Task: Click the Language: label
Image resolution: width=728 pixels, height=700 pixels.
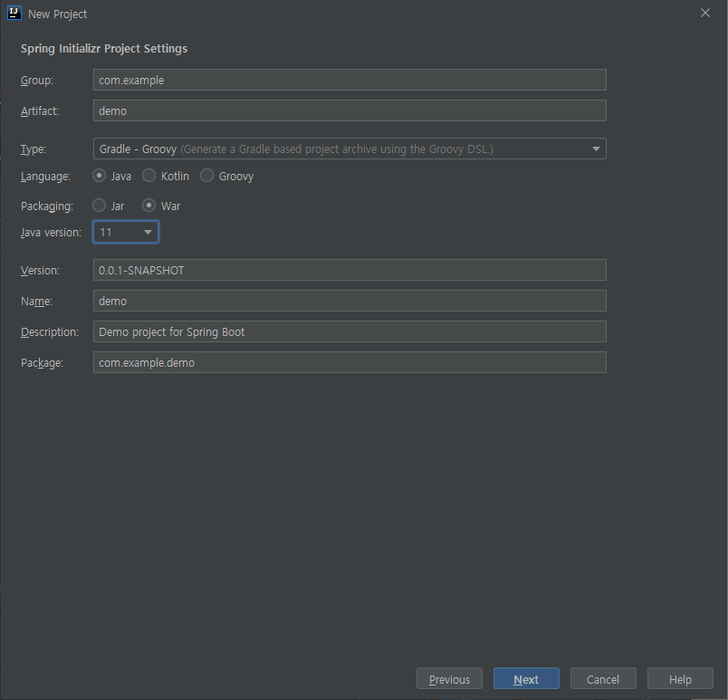Action: 45,177
